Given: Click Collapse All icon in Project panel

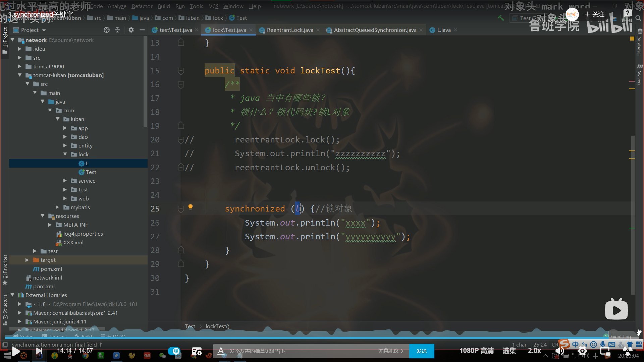Looking at the screenshot, I should [117, 30].
